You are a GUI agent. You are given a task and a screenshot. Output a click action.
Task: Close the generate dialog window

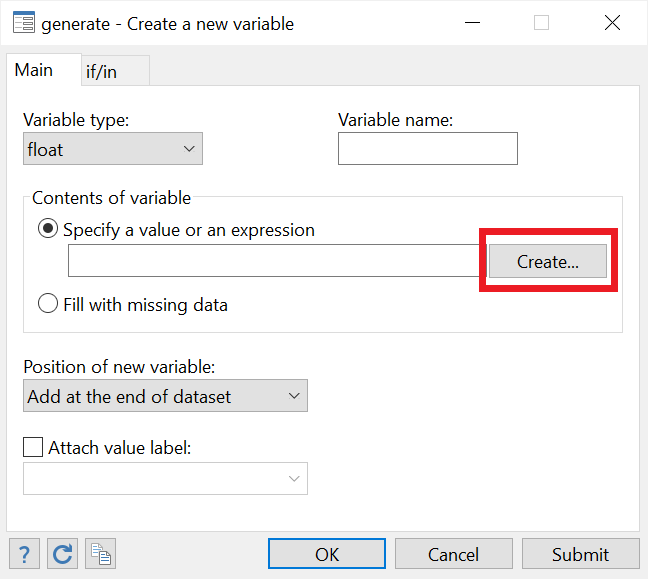tap(612, 23)
